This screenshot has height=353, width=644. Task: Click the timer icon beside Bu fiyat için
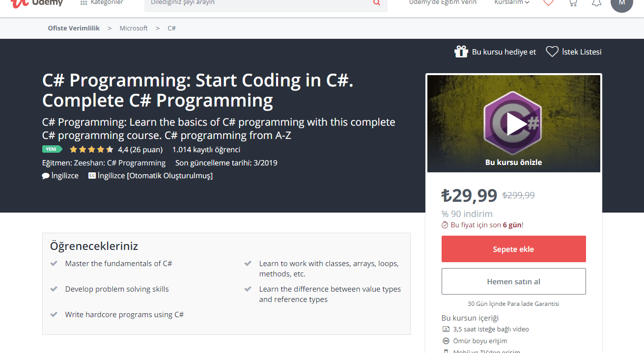[445, 225]
